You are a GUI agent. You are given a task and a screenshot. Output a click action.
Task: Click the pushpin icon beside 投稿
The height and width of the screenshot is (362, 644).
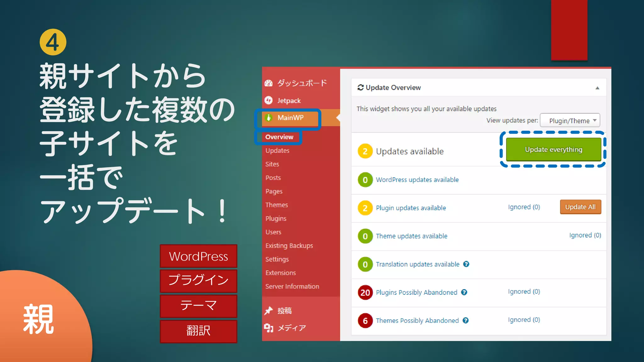click(x=269, y=311)
